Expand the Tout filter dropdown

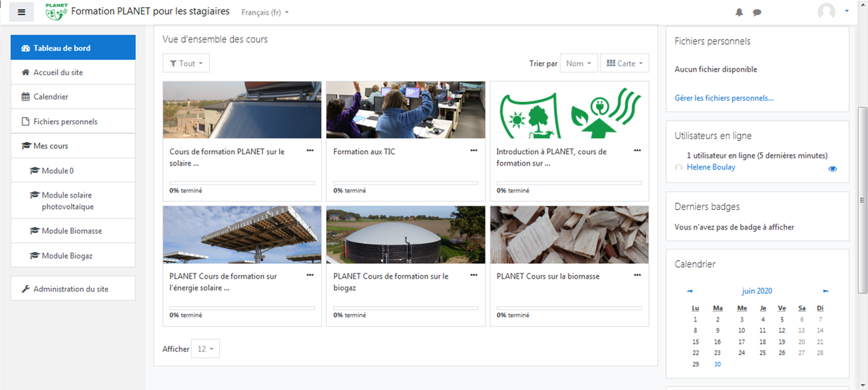[x=187, y=64]
